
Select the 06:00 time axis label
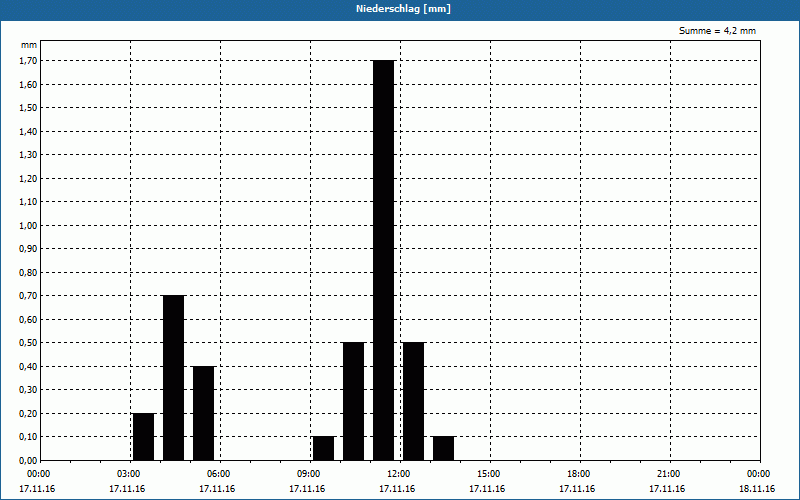click(218, 474)
